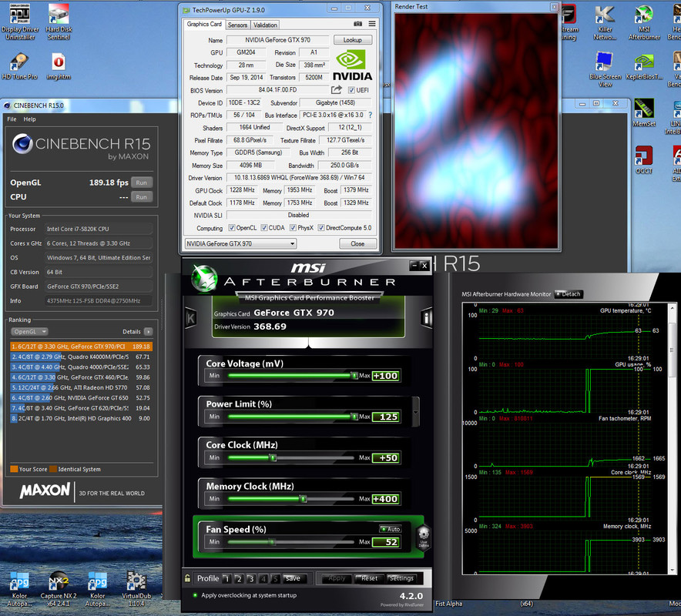
Task: Toggle the DirectCompute 5.0 checkbox
Action: tap(321, 227)
